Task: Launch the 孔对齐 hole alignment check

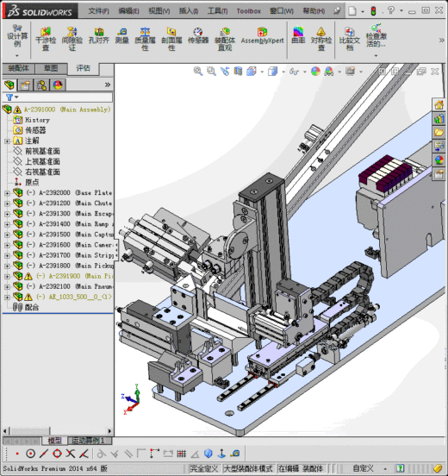Action: tap(99, 36)
